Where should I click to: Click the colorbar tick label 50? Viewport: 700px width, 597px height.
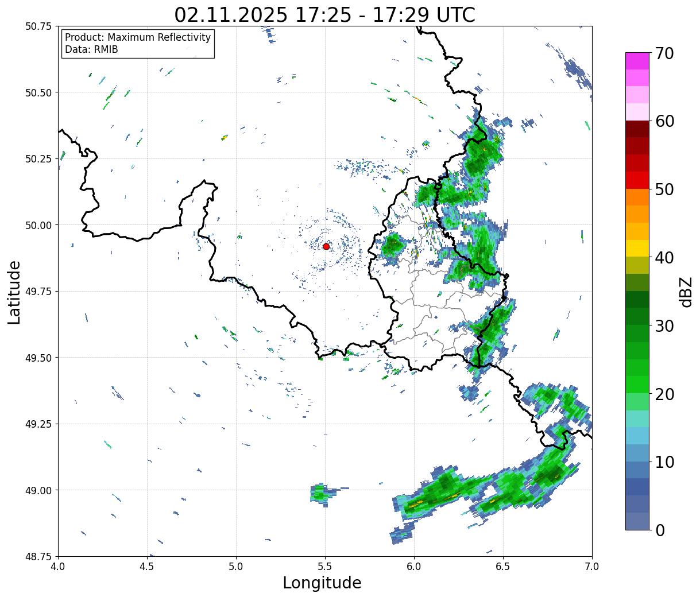pyautogui.click(x=664, y=189)
